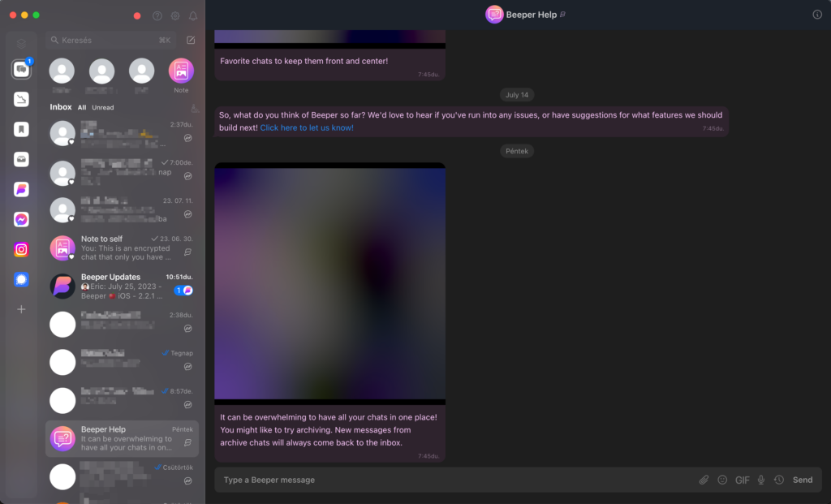
Task: Attach a file with the paperclip icon
Action: tap(704, 480)
